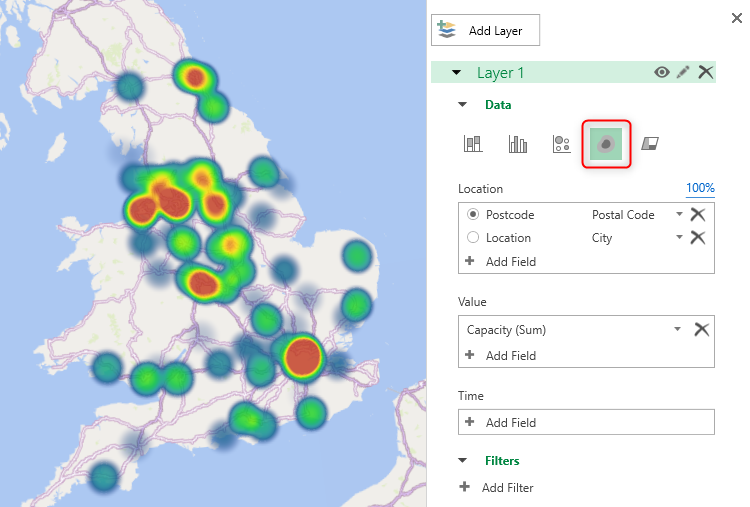Viewport: 750px width, 507px height.
Task: Remove the Location City field
Action: coord(698,237)
